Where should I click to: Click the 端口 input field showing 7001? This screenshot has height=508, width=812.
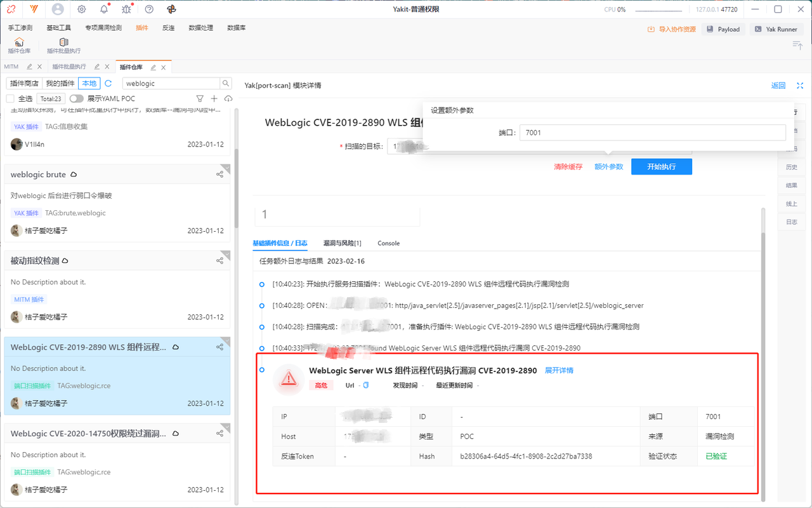click(653, 133)
